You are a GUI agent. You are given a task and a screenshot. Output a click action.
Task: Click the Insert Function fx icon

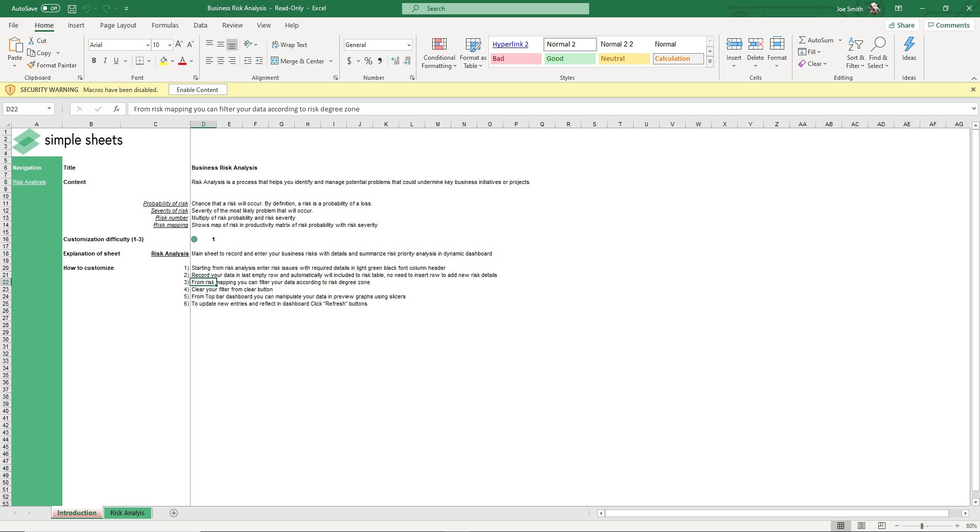(x=116, y=109)
